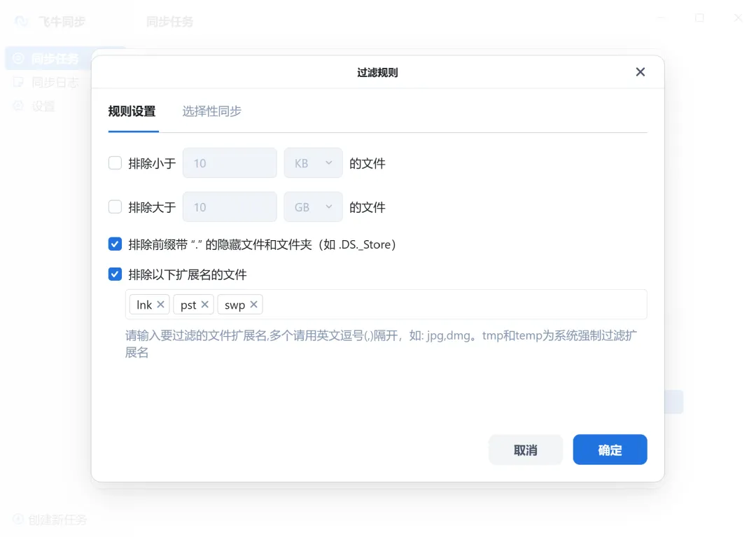
Task: Click the 排除小于 size input field
Action: tap(230, 163)
